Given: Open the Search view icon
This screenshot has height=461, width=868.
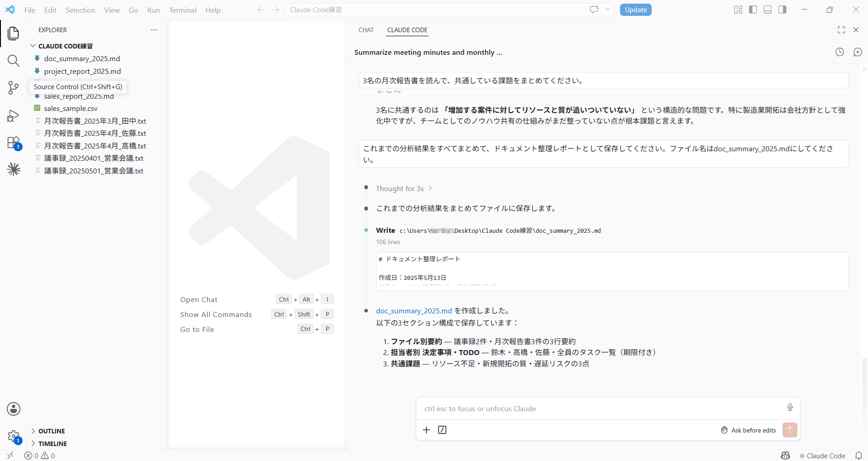Looking at the screenshot, I should [14, 61].
